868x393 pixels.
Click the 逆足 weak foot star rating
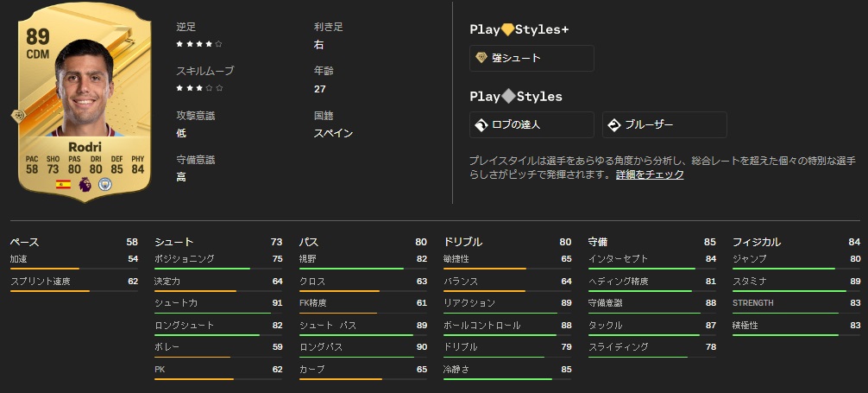(199, 43)
